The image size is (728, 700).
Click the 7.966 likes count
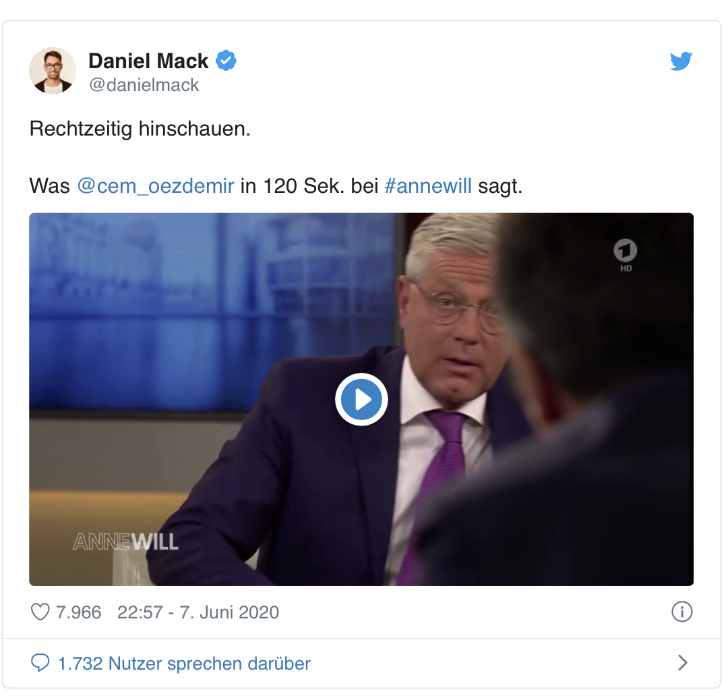click(78, 612)
